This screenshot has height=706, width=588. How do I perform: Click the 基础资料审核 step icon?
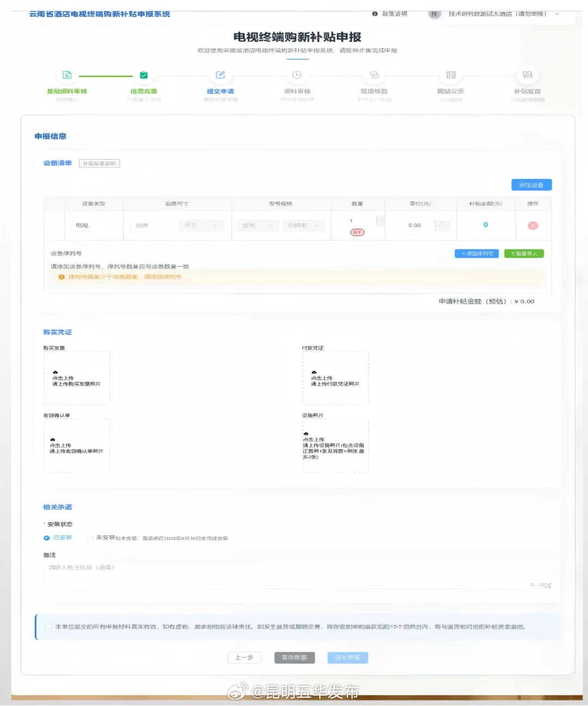coord(67,75)
